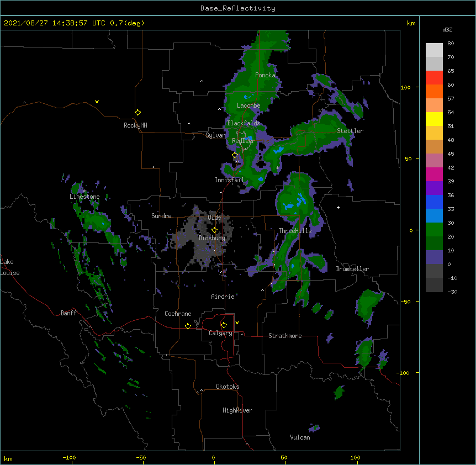Click the Olds city label
This screenshot has height=465, width=476.
tap(214, 218)
